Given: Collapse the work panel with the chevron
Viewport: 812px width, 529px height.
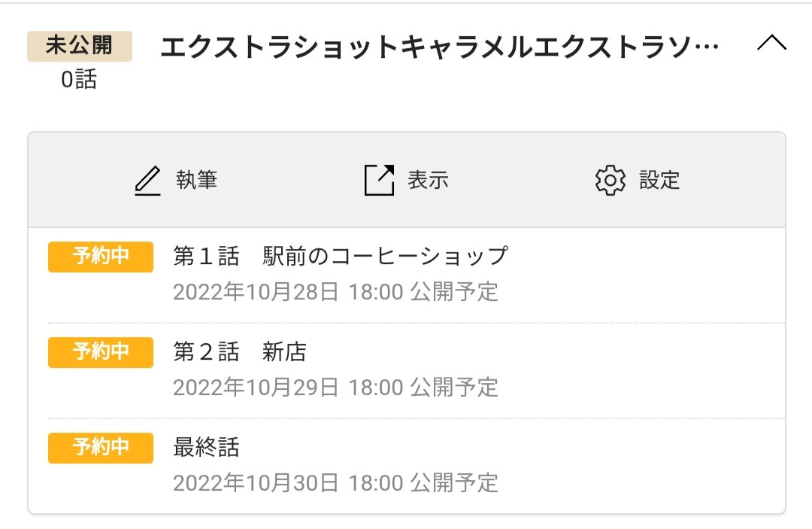Looking at the screenshot, I should coord(771,44).
